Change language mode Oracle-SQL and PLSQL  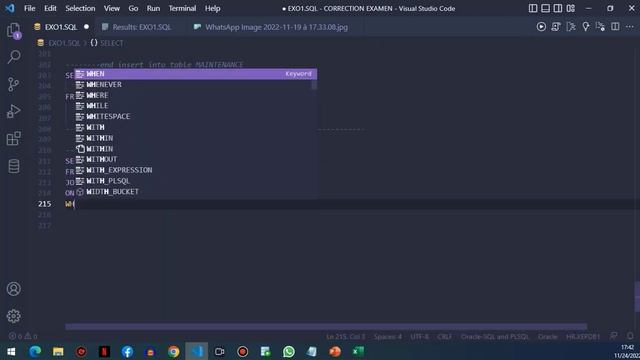point(495,337)
